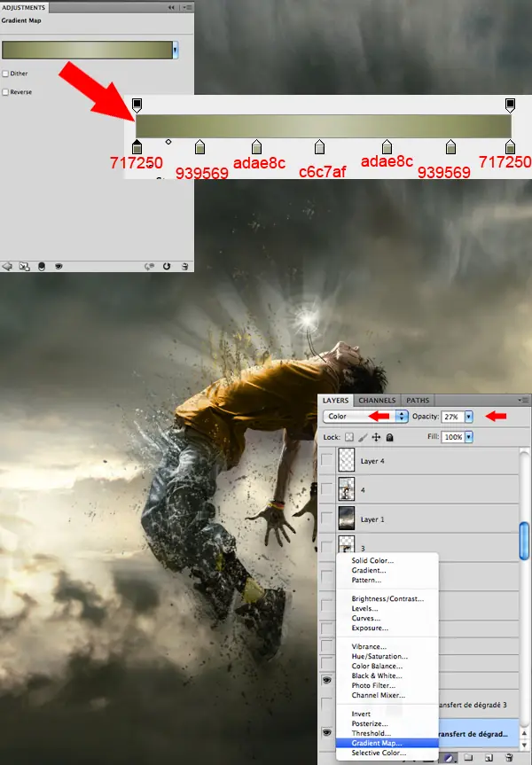Open the Fill 100% dropdown arrow
The width and height of the screenshot is (532, 765).
point(468,437)
